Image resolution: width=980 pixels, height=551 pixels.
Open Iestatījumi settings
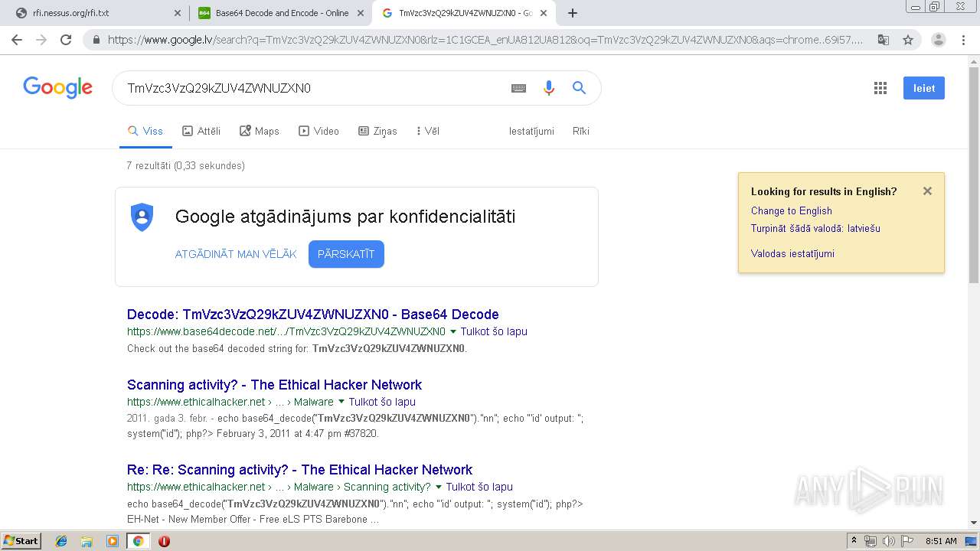click(x=531, y=131)
